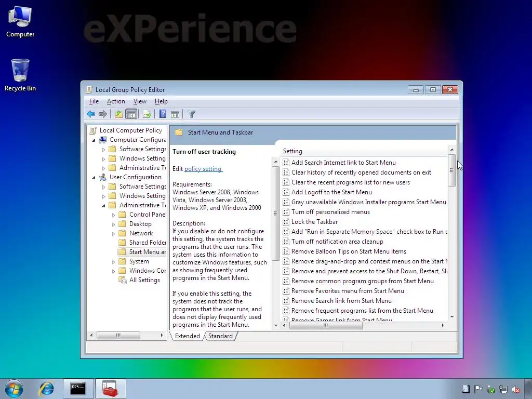Click settings list horizontal scrollbar thumb

click(x=326, y=325)
